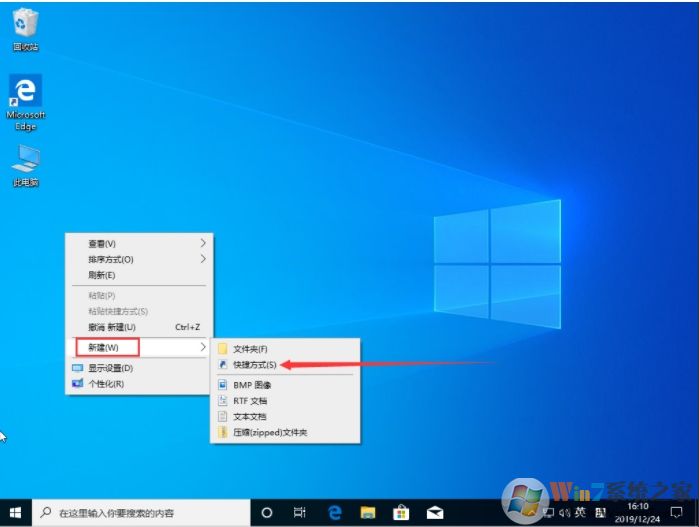Create new RTF 文档 file
Screen dimensions: 699x527
285,401
